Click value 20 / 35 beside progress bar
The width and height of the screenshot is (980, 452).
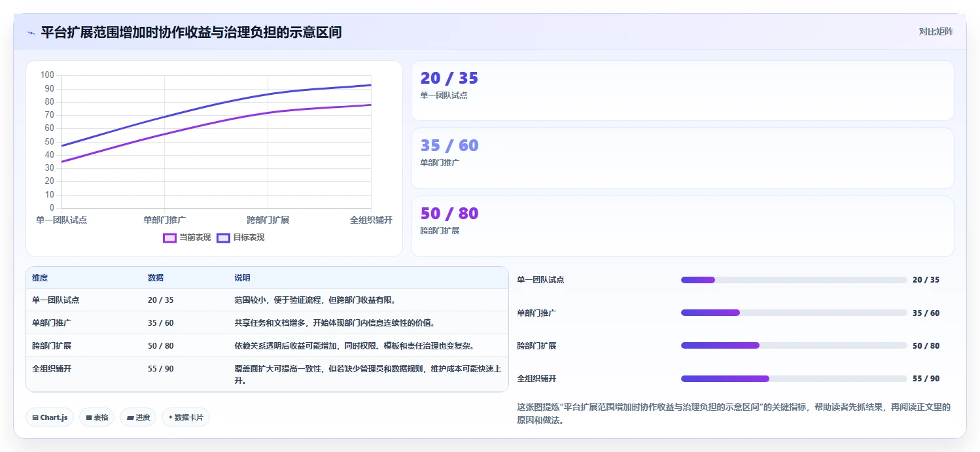pyautogui.click(x=926, y=280)
